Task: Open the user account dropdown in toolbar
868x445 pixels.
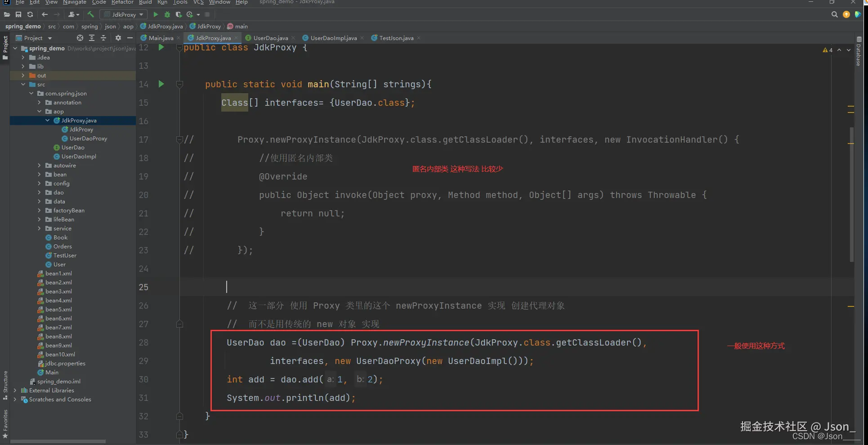Action: pyautogui.click(x=74, y=14)
